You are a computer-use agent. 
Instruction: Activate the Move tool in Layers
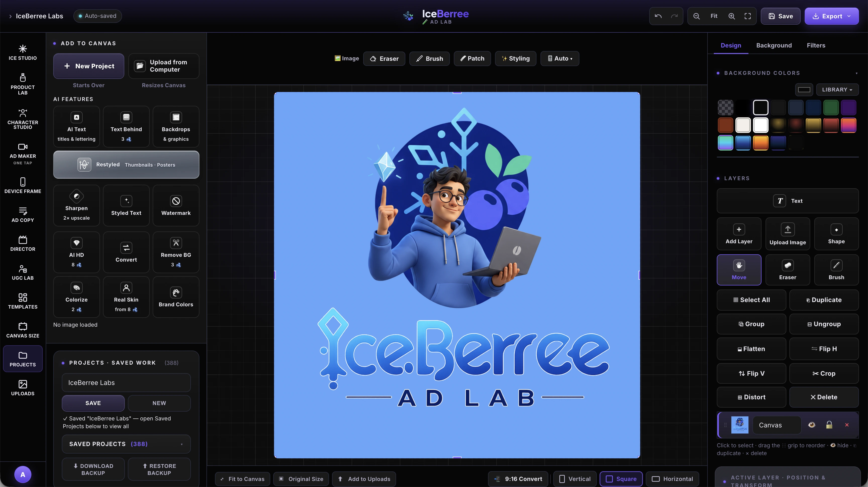point(739,270)
